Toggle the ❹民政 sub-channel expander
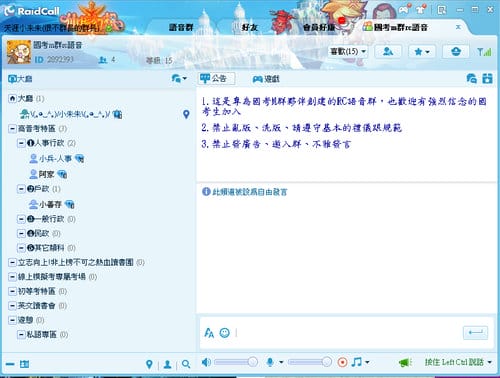 click(x=21, y=233)
